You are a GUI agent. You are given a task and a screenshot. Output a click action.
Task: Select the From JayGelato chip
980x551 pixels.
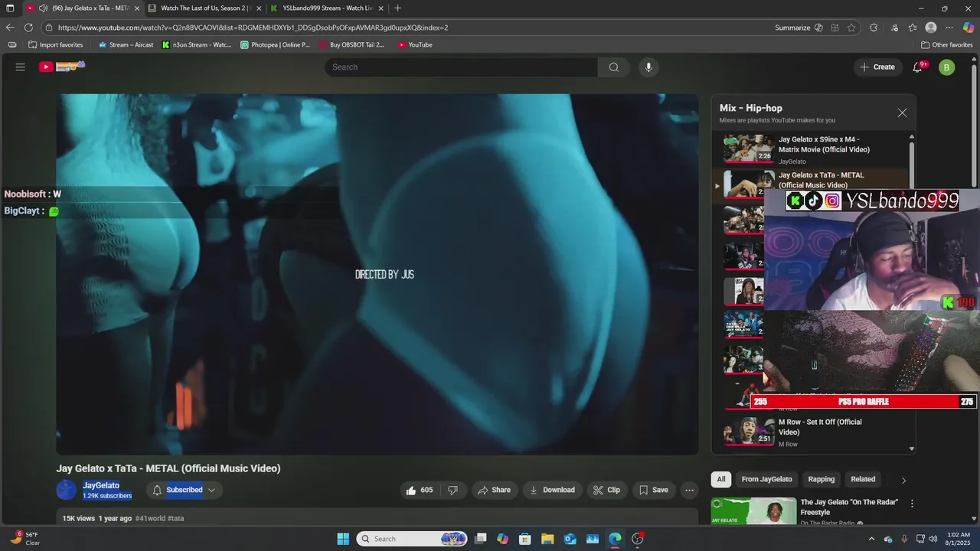click(766, 479)
